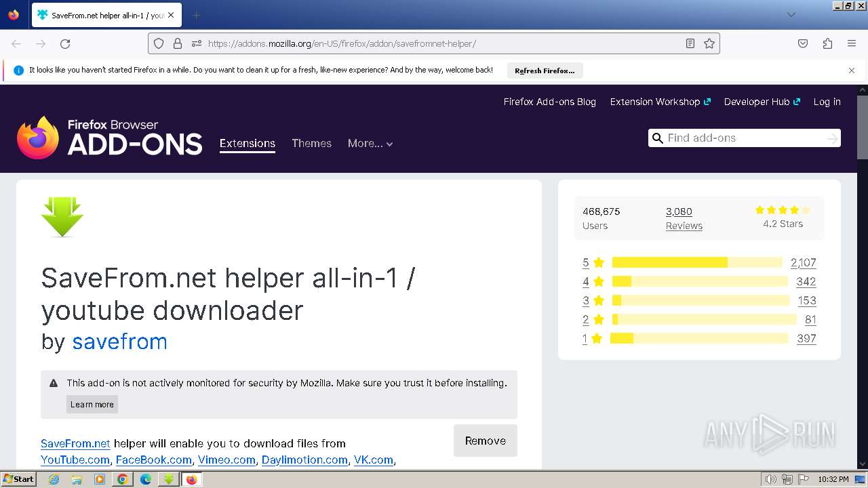Open the 397 one-star reviews count

(x=806, y=338)
